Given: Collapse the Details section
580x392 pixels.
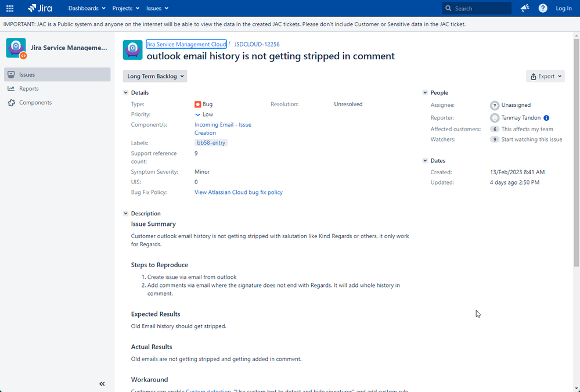Looking at the screenshot, I should tap(126, 92).
